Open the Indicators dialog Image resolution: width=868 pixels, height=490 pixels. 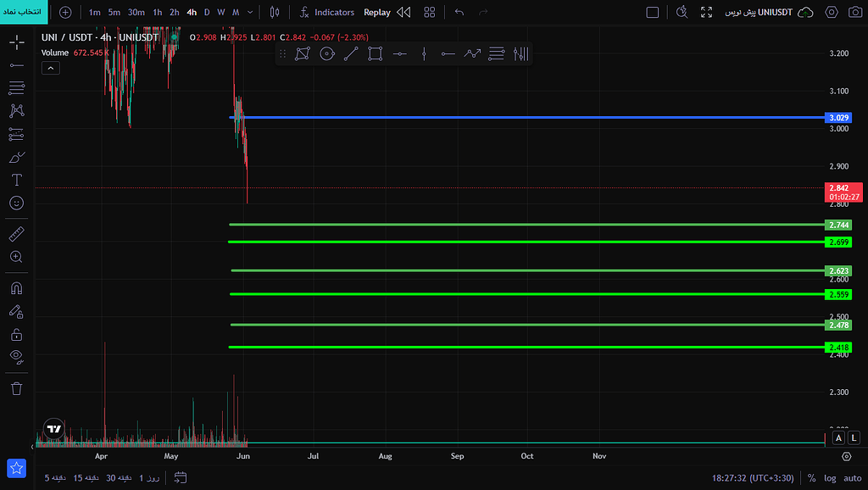[x=327, y=12]
